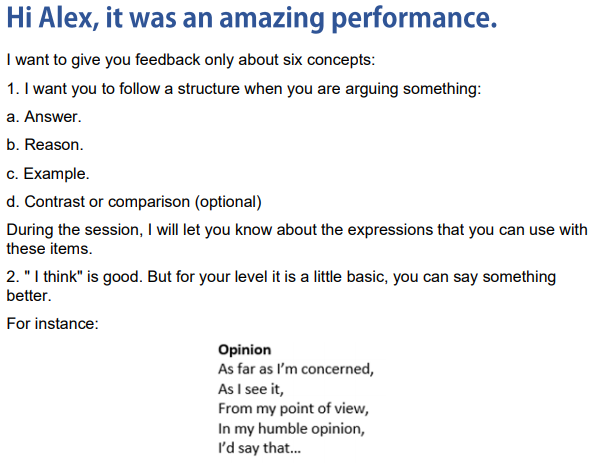Click the phrase "As far as I'm concerned,"
The height and width of the screenshot is (463, 605).
pyautogui.click(x=296, y=369)
